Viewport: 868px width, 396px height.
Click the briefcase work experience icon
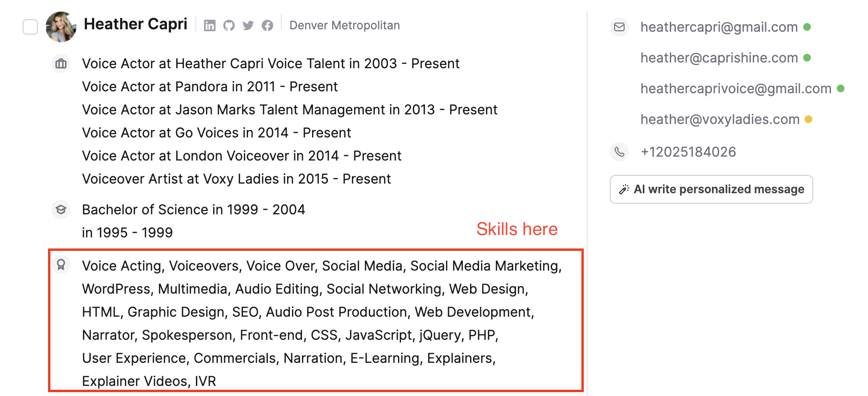tap(61, 63)
